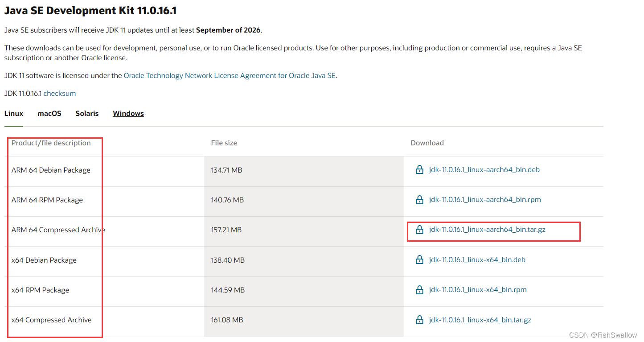Click lock icon beside aarch64_bin.tar.gz download
This screenshot has width=644, height=342.
click(419, 230)
